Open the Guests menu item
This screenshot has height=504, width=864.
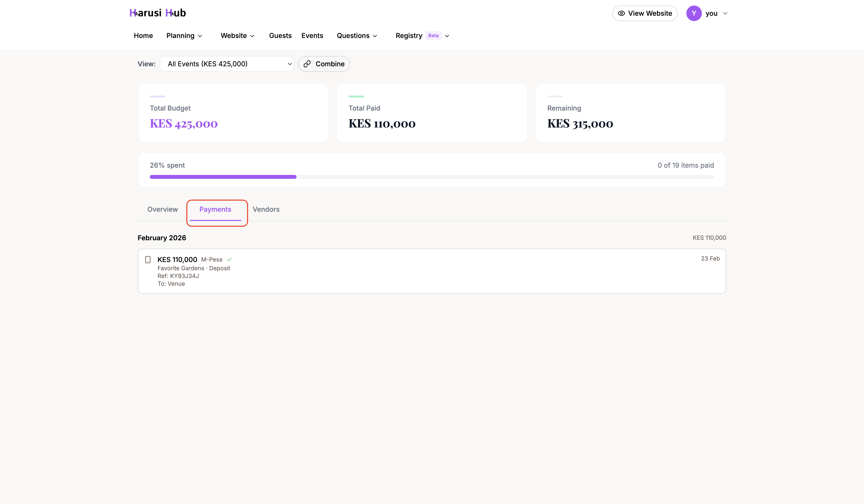click(280, 35)
